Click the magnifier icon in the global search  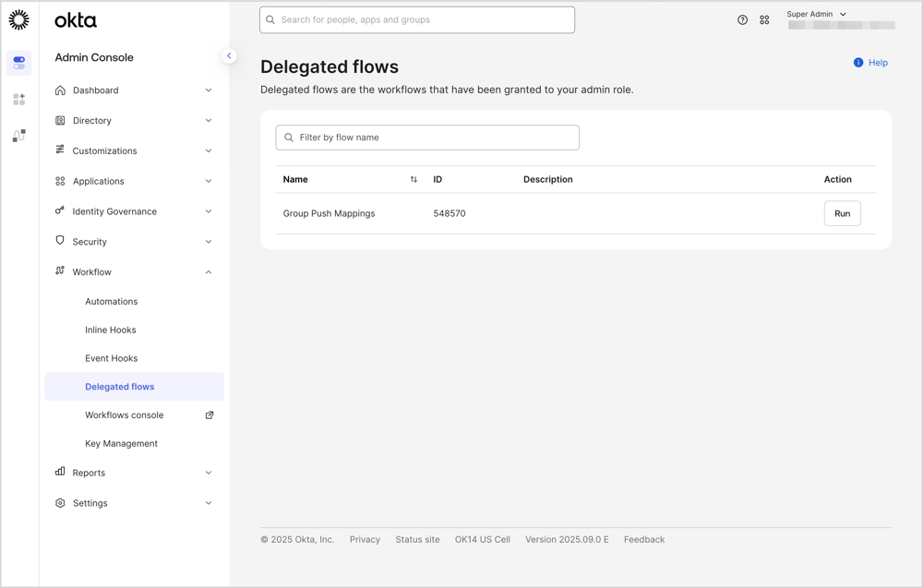(270, 20)
